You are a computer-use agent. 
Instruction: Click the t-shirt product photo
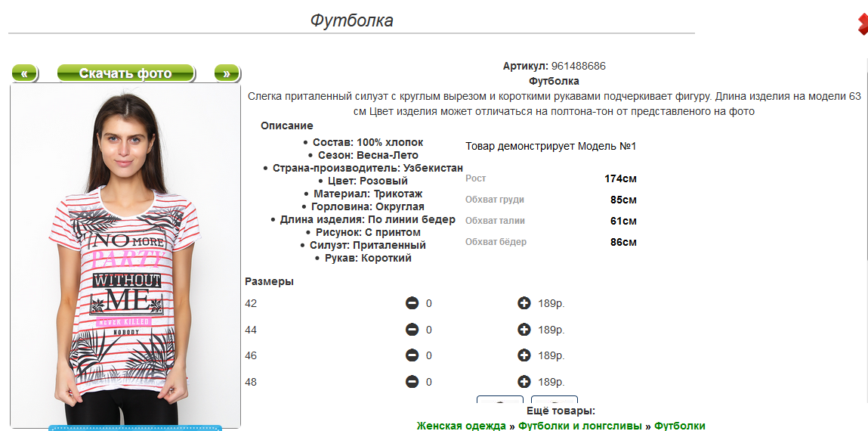(125, 256)
